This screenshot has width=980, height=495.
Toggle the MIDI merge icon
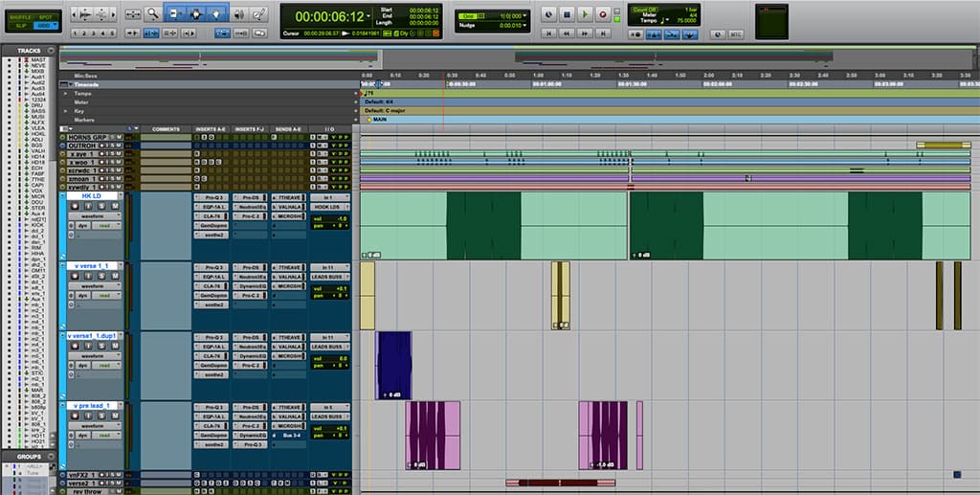[672, 34]
